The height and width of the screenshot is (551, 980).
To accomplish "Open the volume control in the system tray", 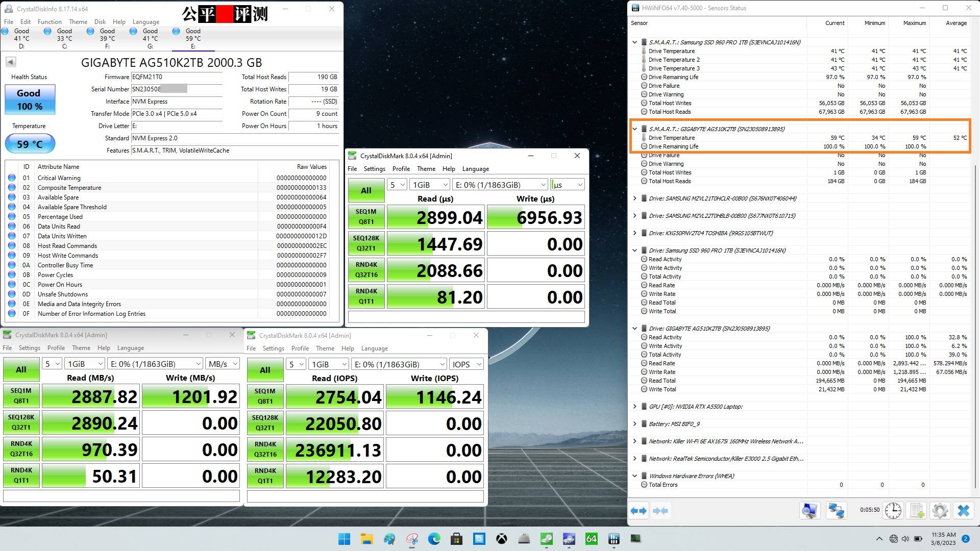I will [906, 539].
